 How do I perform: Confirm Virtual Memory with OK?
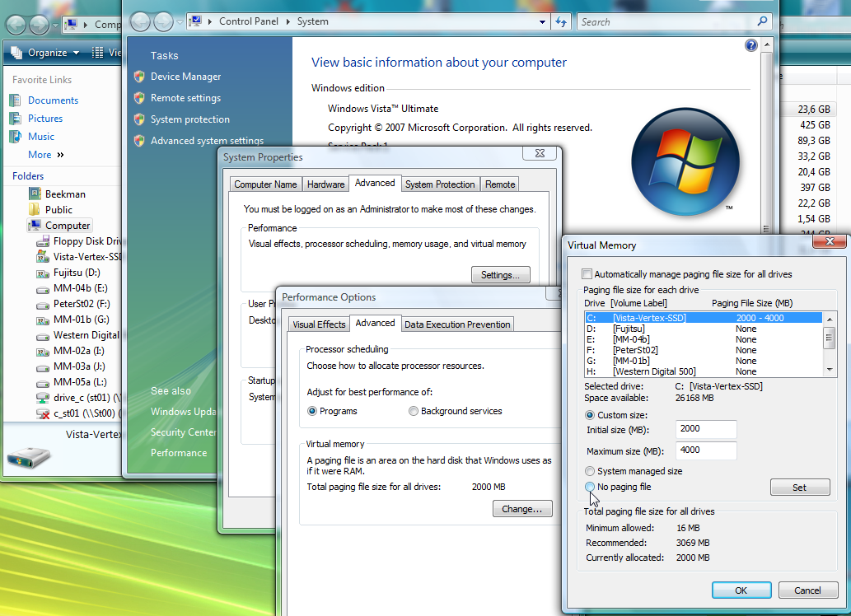click(741, 590)
